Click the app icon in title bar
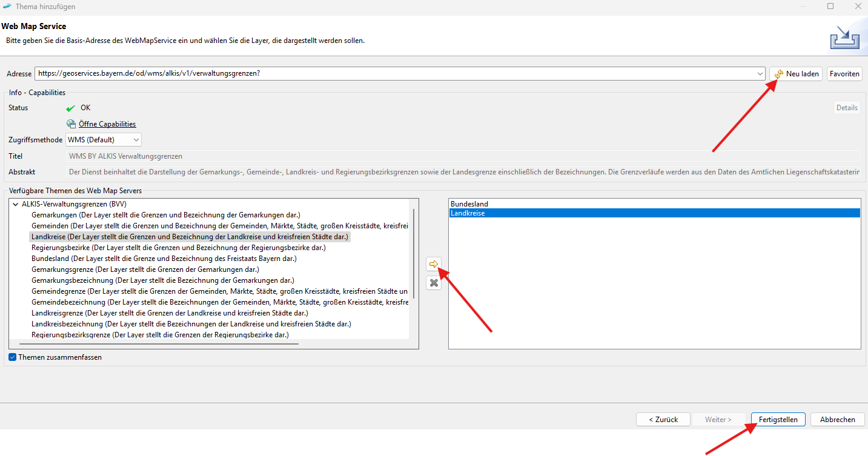This screenshot has height=456, width=868. [x=7, y=7]
